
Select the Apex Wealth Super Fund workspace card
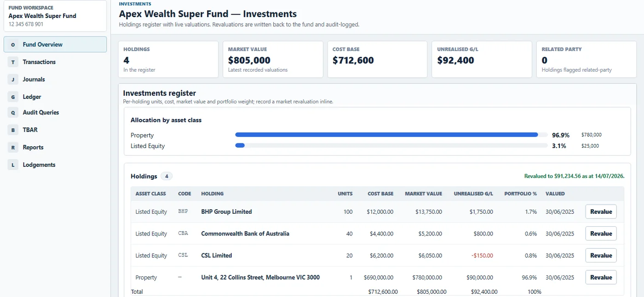[55, 16]
